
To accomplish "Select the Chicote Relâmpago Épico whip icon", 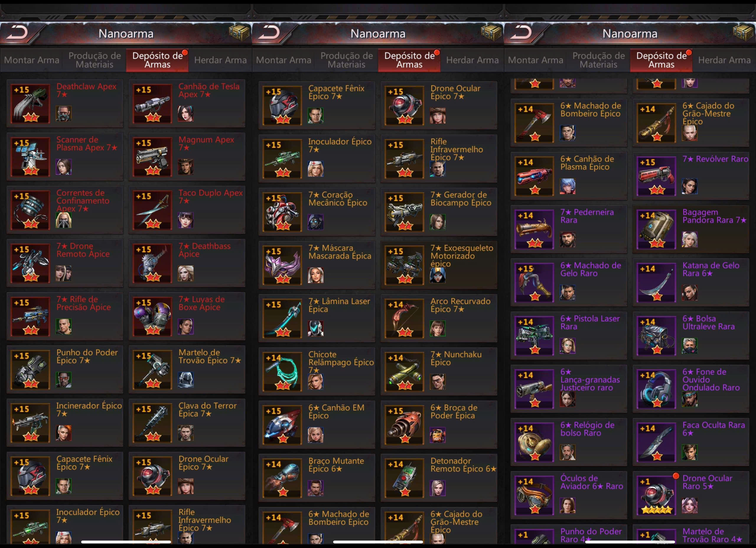I will pos(282,372).
